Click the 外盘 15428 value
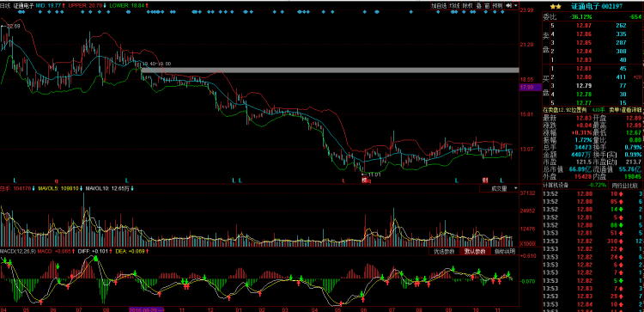 (x=582, y=176)
